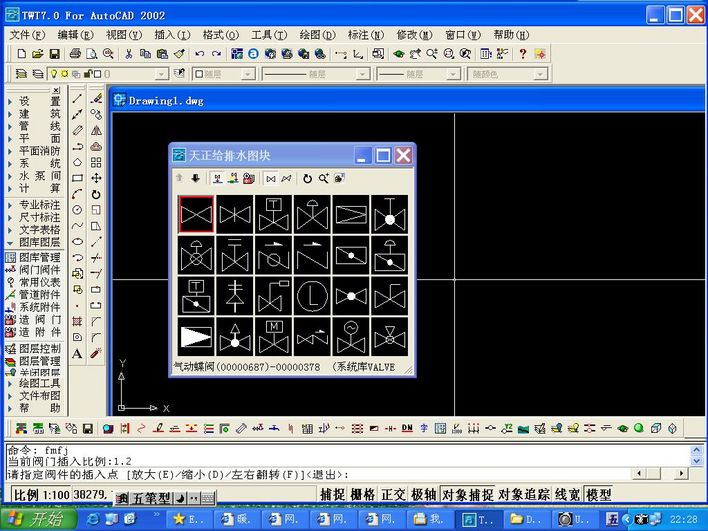Select the Rotate tool in modify toolbar
The height and width of the screenshot is (531, 708).
coord(96,194)
